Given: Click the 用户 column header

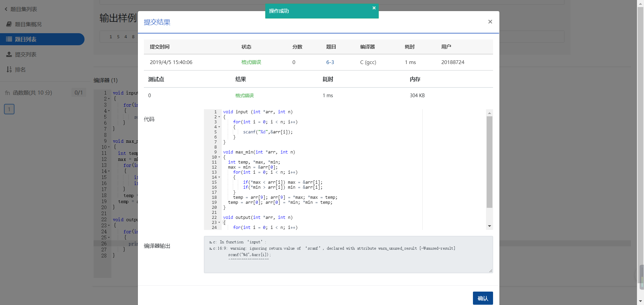Looking at the screenshot, I should tap(446, 47).
